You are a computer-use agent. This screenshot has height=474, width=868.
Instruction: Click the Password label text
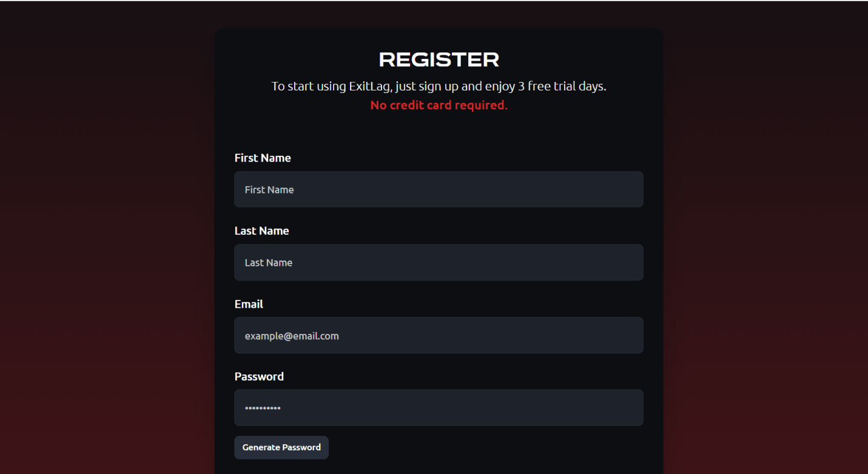259,376
